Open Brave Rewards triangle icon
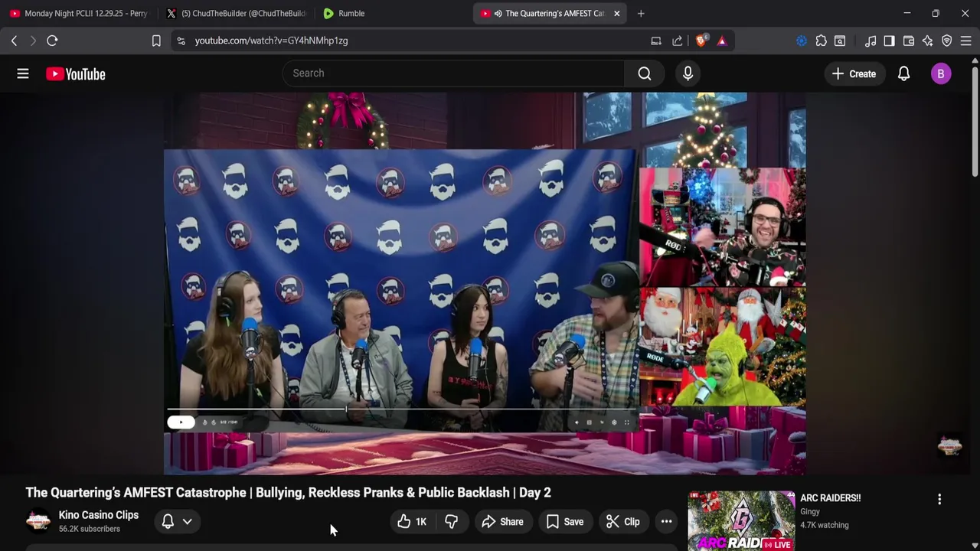The image size is (980, 551). [x=722, y=41]
